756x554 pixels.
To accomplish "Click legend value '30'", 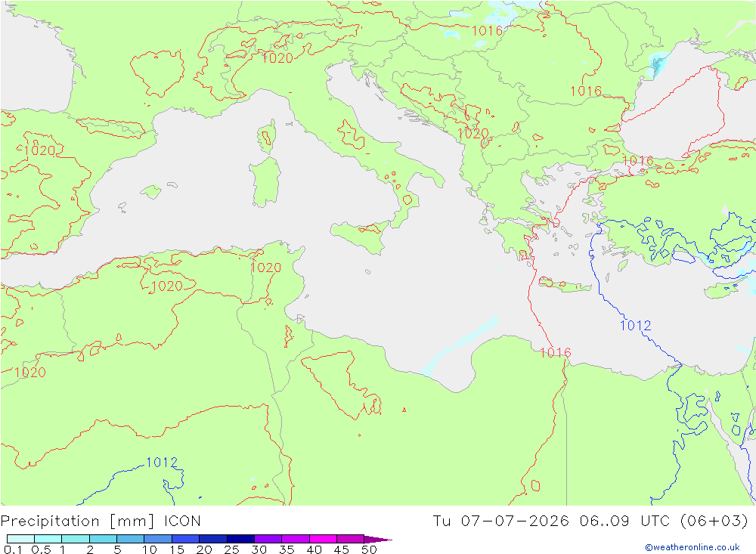I will pos(259,549).
